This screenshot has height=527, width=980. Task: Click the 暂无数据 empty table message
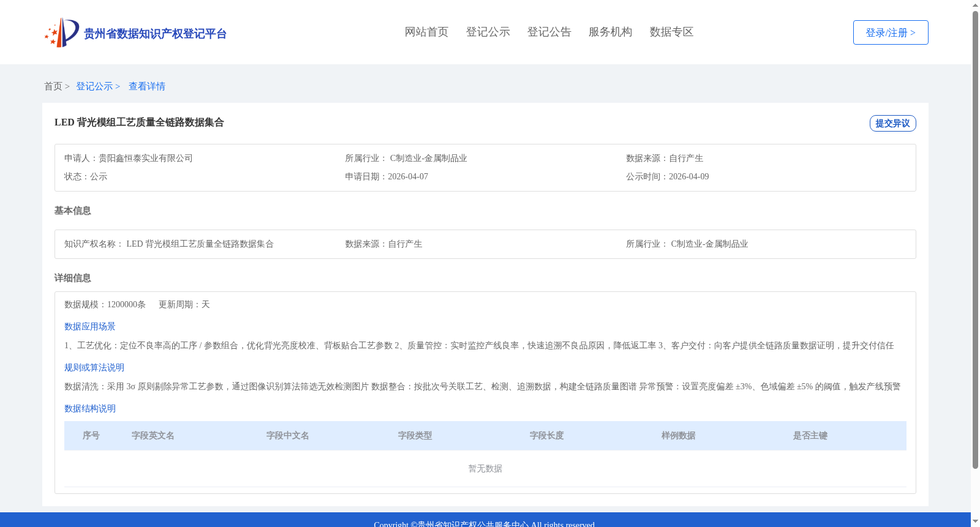[x=485, y=468]
